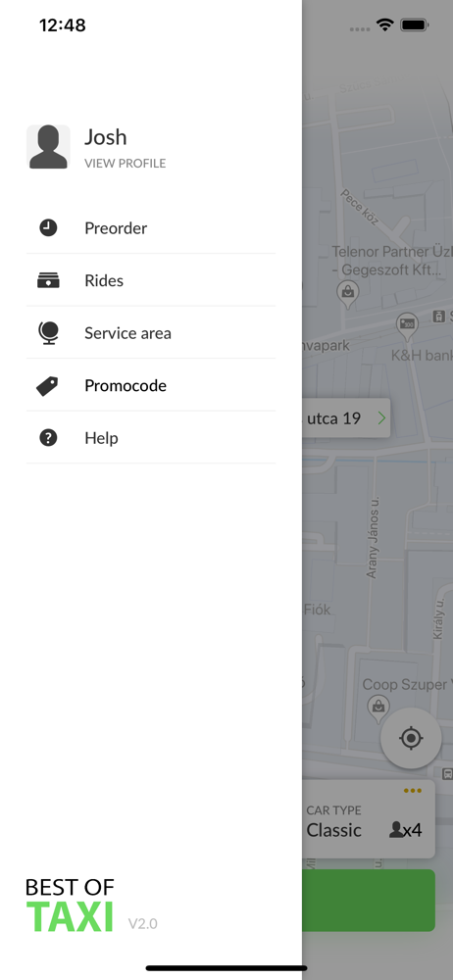Tap the Best Of Taxi logo
The image size is (453, 980).
70,905
